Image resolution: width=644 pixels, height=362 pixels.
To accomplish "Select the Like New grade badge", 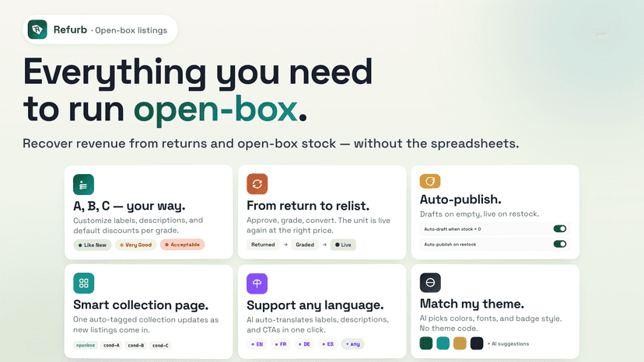I will (93, 245).
